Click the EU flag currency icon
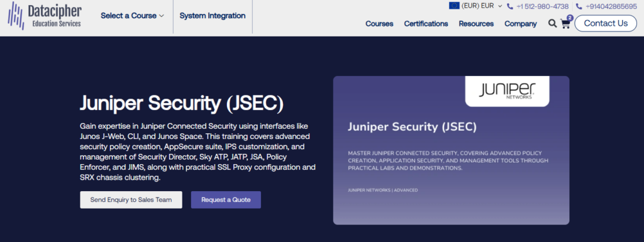This screenshot has height=242, width=644. (x=454, y=6)
